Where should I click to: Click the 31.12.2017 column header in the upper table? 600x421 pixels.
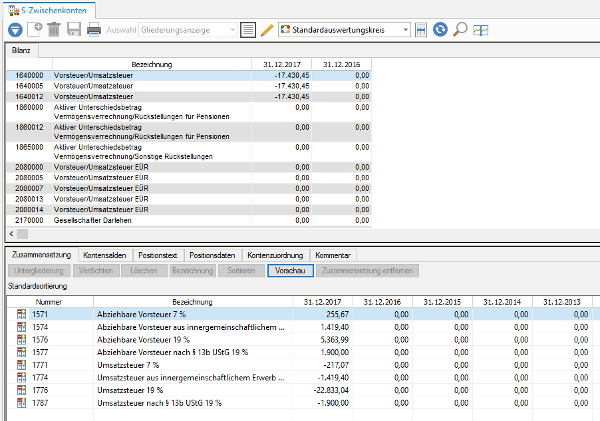[x=282, y=64]
